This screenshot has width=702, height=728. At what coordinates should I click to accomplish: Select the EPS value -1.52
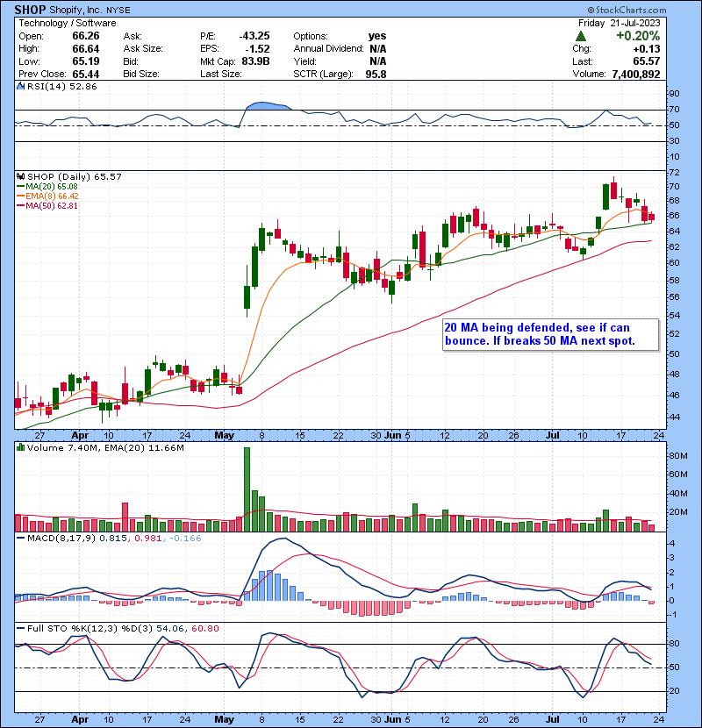point(258,49)
